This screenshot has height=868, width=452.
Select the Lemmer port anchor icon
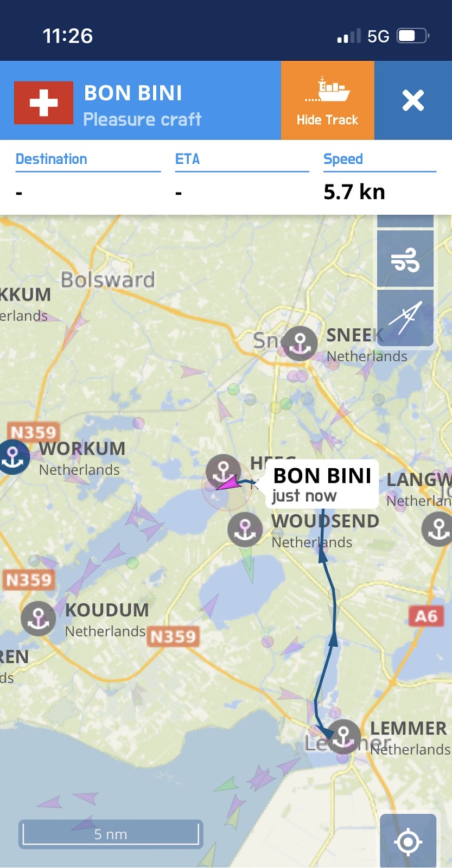[x=343, y=736]
